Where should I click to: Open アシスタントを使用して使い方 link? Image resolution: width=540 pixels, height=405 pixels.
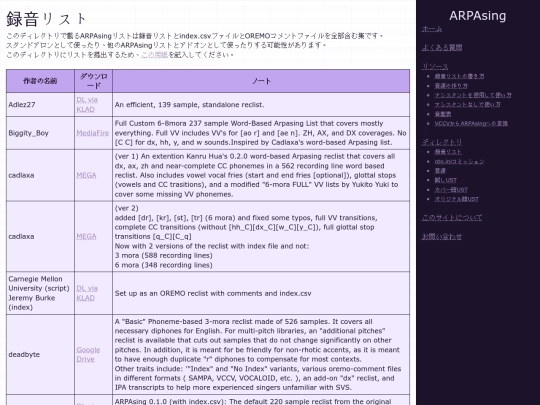tap(472, 95)
